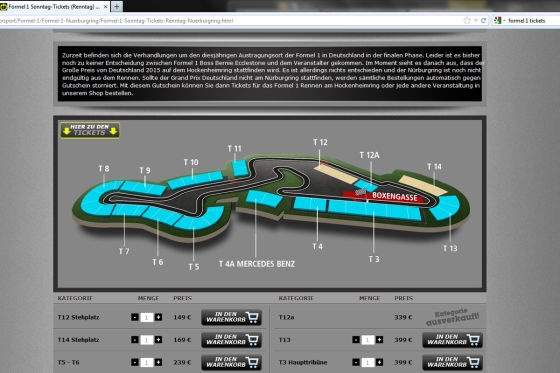
Task: Click the T 12 grandstand label
Action: 320,142
